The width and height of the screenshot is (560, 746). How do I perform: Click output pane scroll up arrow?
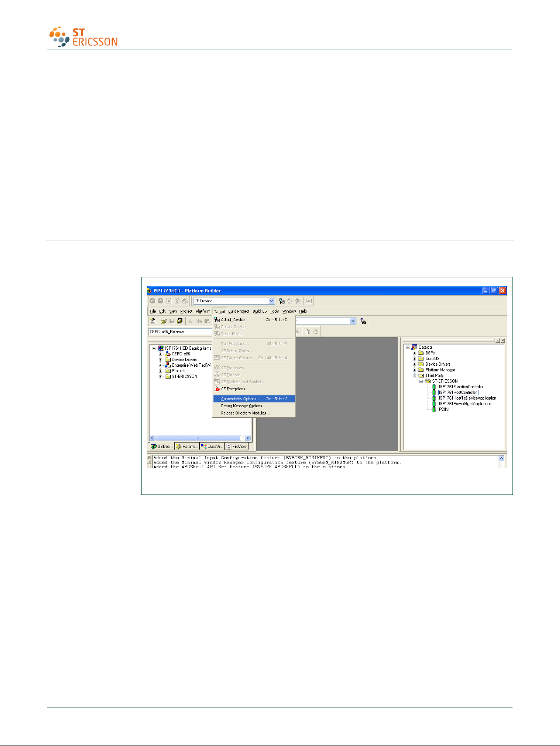tap(502, 458)
